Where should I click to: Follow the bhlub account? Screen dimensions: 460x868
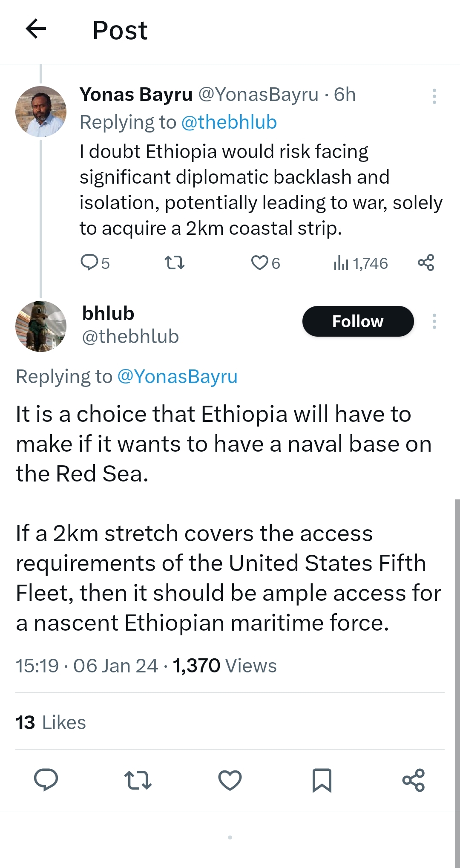(x=358, y=321)
